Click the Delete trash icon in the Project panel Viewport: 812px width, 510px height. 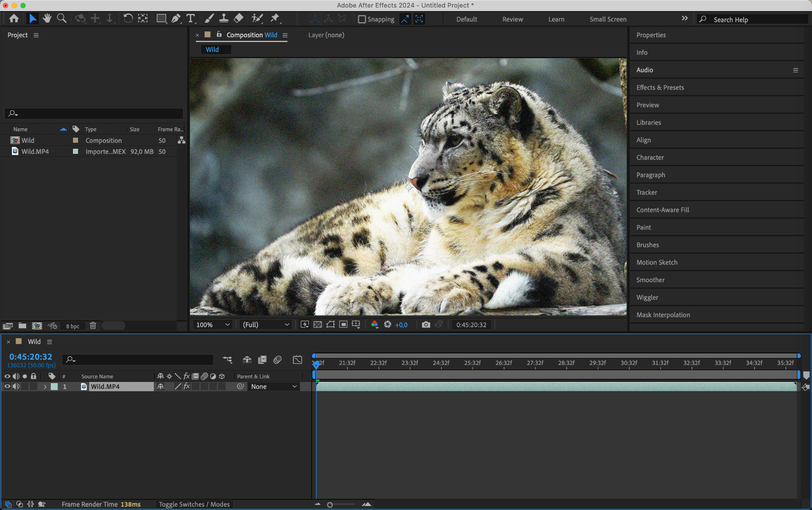(x=93, y=326)
